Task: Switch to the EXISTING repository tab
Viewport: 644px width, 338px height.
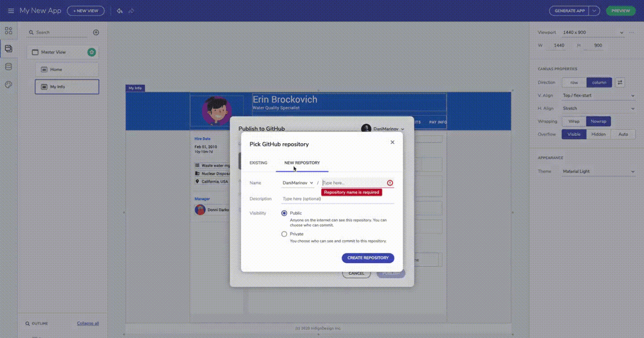Action: click(258, 163)
